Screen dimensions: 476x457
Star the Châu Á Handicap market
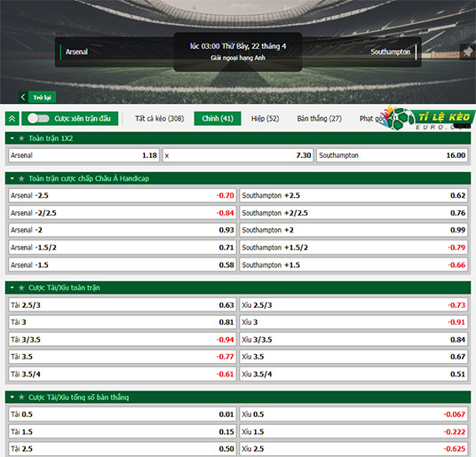click(x=21, y=178)
